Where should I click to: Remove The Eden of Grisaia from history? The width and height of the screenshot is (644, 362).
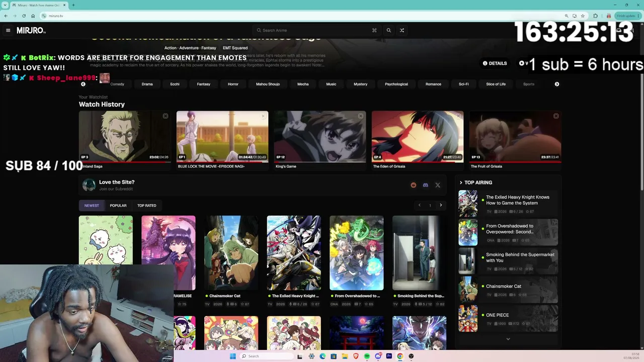(458, 116)
